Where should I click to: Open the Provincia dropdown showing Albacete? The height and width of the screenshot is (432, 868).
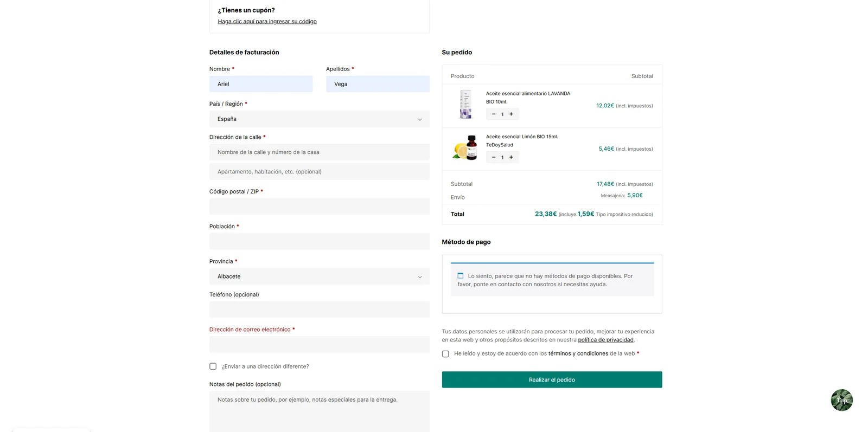[x=320, y=276]
